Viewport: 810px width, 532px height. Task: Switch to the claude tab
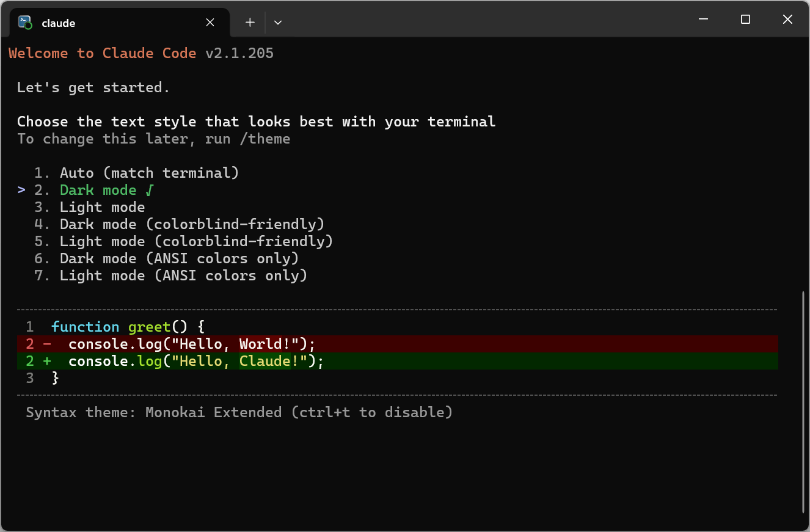pos(119,23)
